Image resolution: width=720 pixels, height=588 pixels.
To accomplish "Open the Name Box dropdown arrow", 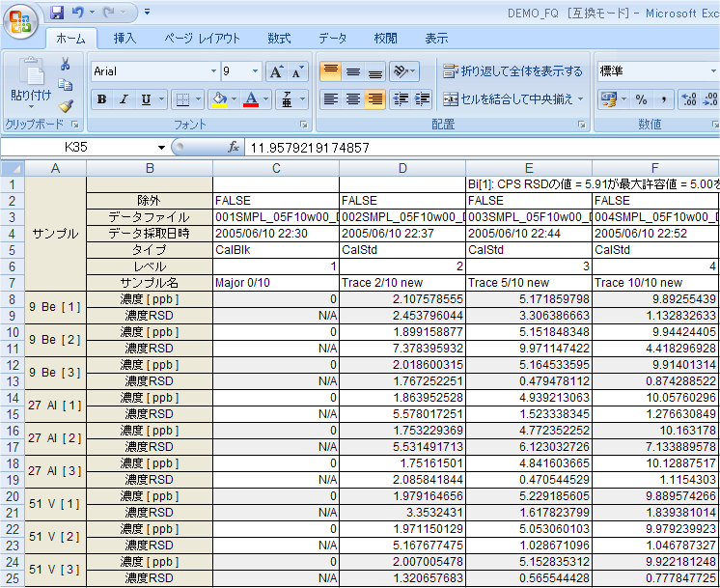I will [161, 148].
